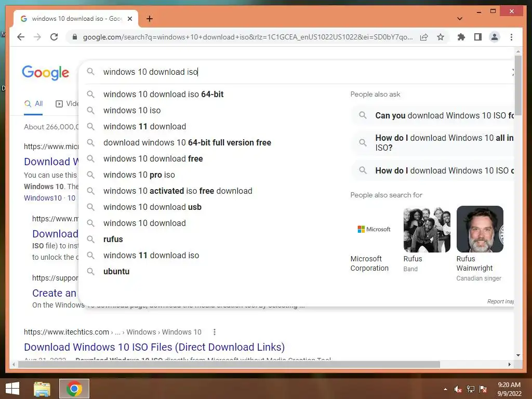Click magnifier icon beside 'ubuntu' suggestion

90,271
